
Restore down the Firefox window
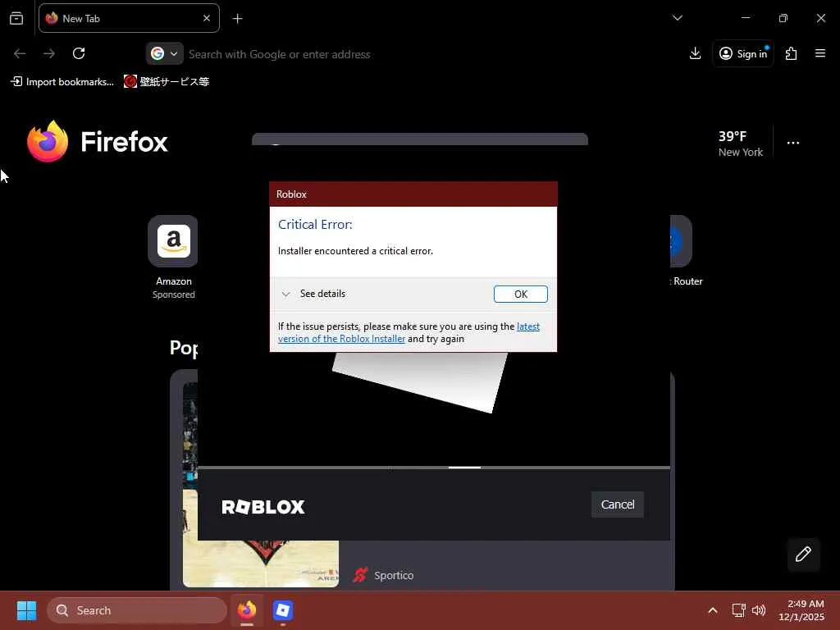click(783, 18)
